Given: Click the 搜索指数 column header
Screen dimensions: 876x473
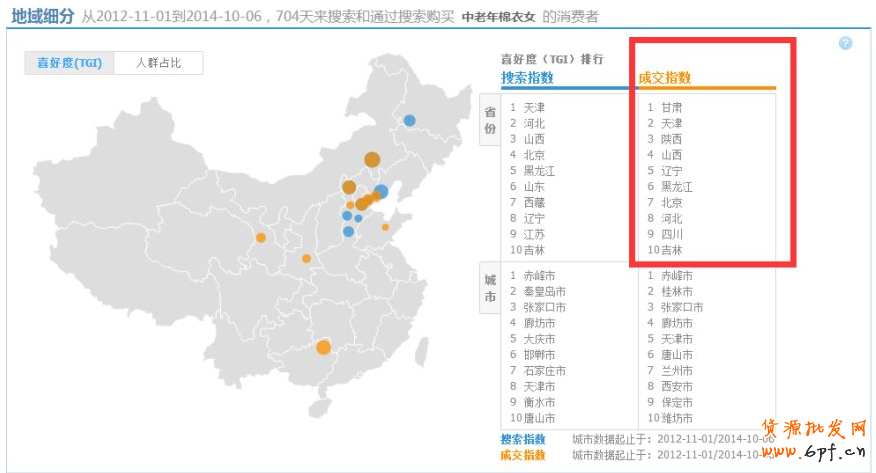Looking at the screenshot, I should (527, 78).
